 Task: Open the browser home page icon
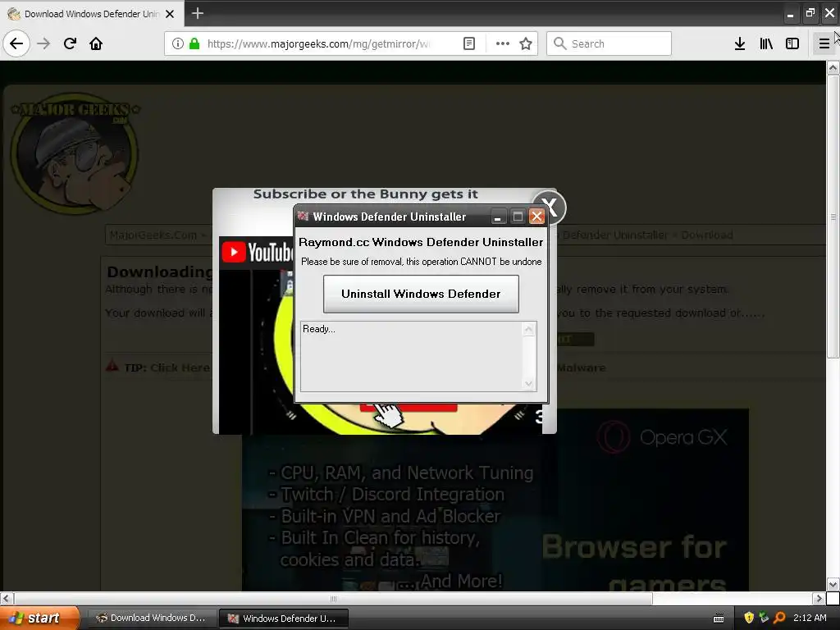tap(96, 43)
